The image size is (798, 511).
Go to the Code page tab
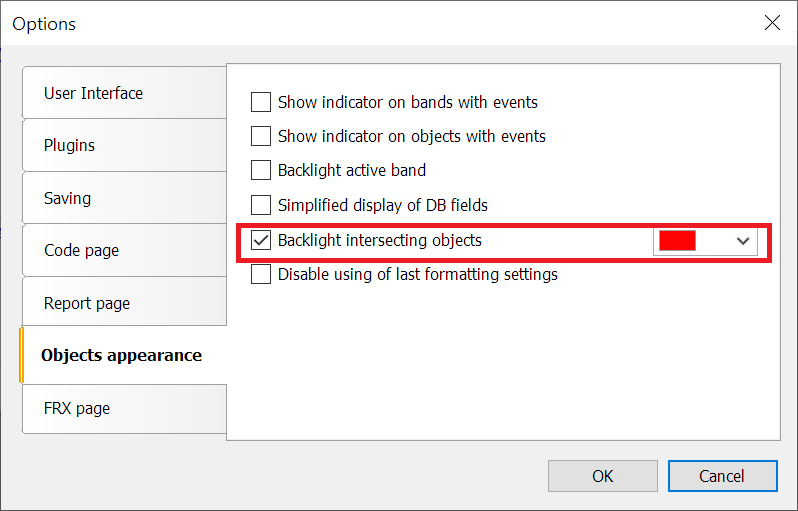click(124, 250)
